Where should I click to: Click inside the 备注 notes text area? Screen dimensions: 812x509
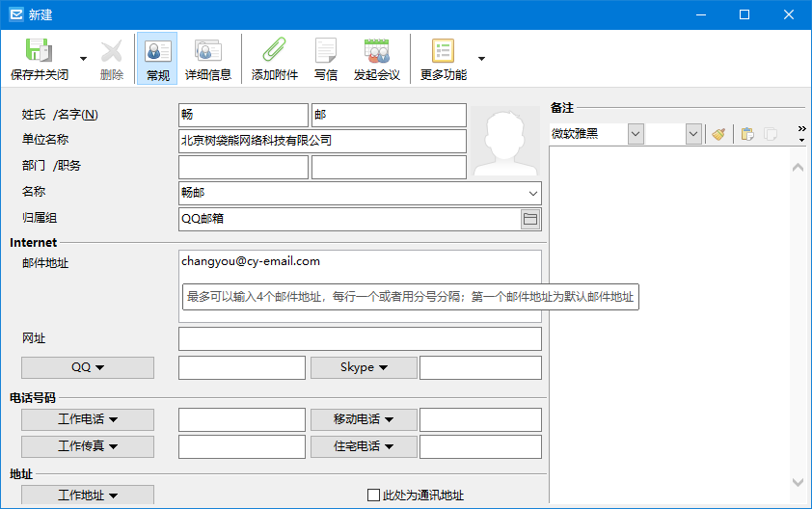pyautogui.click(x=669, y=325)
